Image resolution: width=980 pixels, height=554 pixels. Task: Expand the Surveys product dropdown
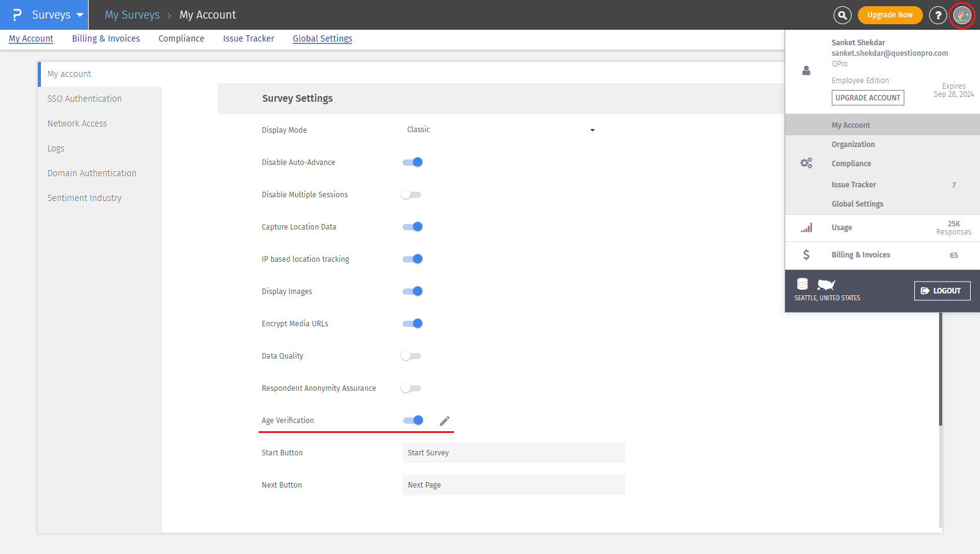point(79,15)
